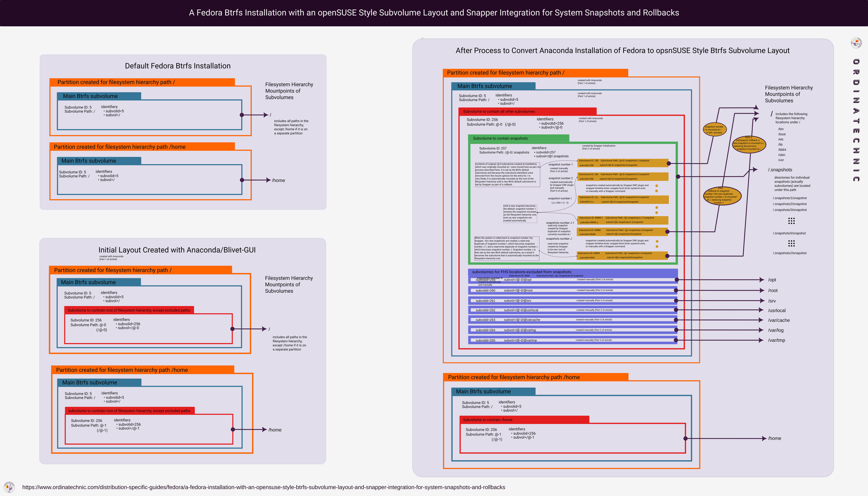868x496 pixels.
Task: Click the orange 'Subvolume ID: MMM-1' snapshot bar
Action: tap(623, 220)
